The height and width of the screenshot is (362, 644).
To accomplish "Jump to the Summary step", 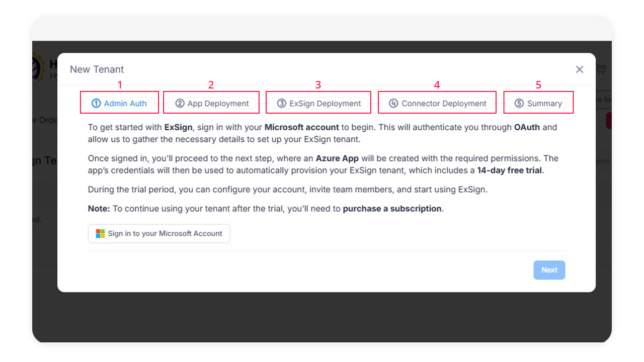I will [x=544, y=104].
